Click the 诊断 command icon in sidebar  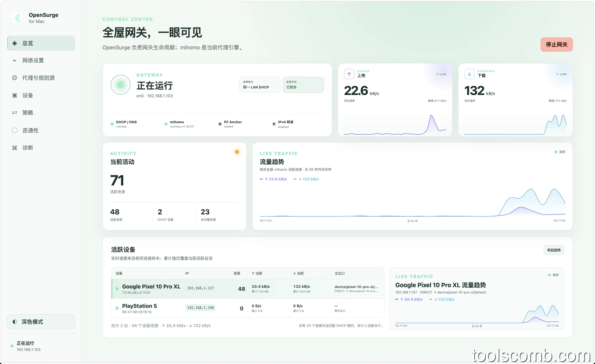coord(15,148)
